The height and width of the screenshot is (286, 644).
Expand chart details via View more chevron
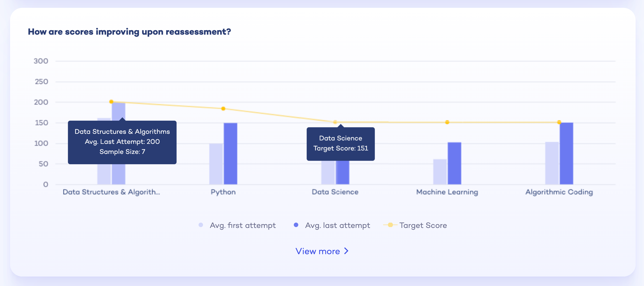coord(346,251)
